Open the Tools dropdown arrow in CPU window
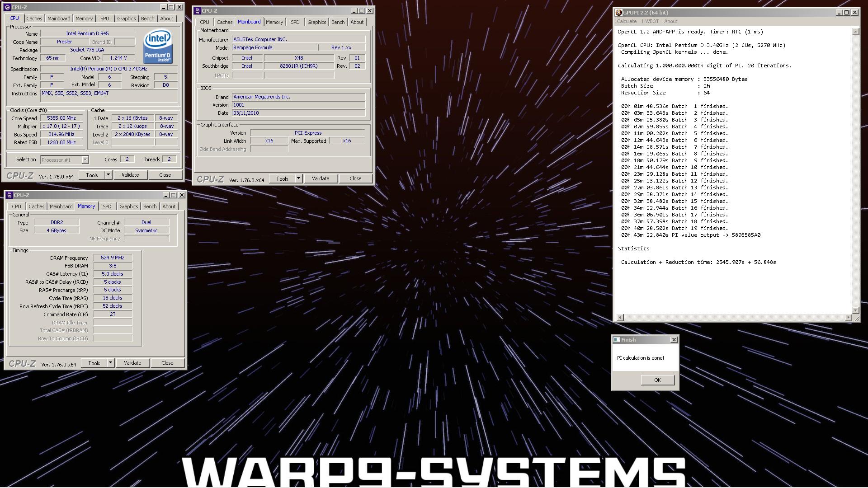 (x=108, y=175)
